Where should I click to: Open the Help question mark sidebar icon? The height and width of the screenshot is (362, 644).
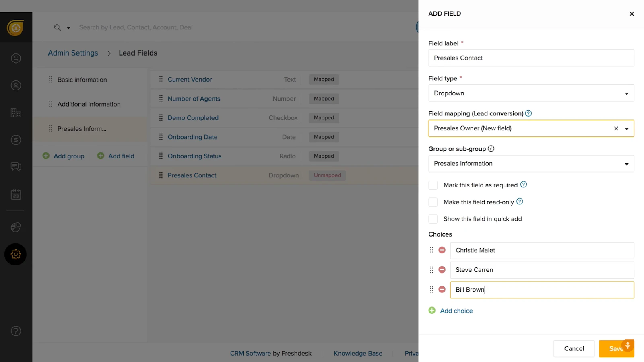[x=16, y=331]
